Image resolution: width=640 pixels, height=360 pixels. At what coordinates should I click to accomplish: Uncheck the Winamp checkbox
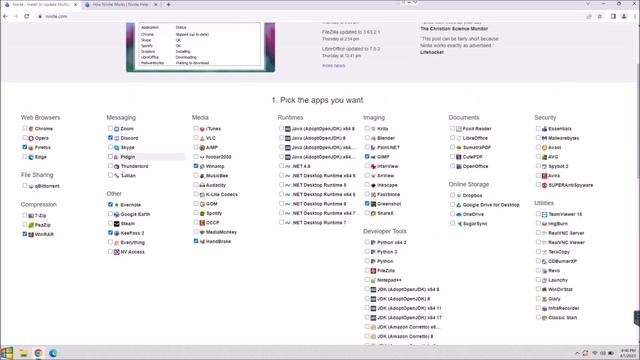point(196,166)
